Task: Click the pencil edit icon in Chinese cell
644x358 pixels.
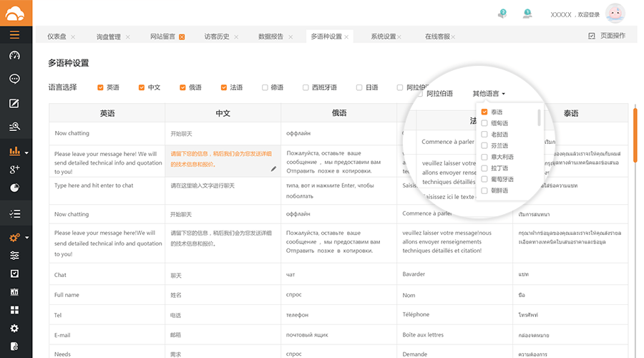Action: pyautogui.click(x=273, y=169)
